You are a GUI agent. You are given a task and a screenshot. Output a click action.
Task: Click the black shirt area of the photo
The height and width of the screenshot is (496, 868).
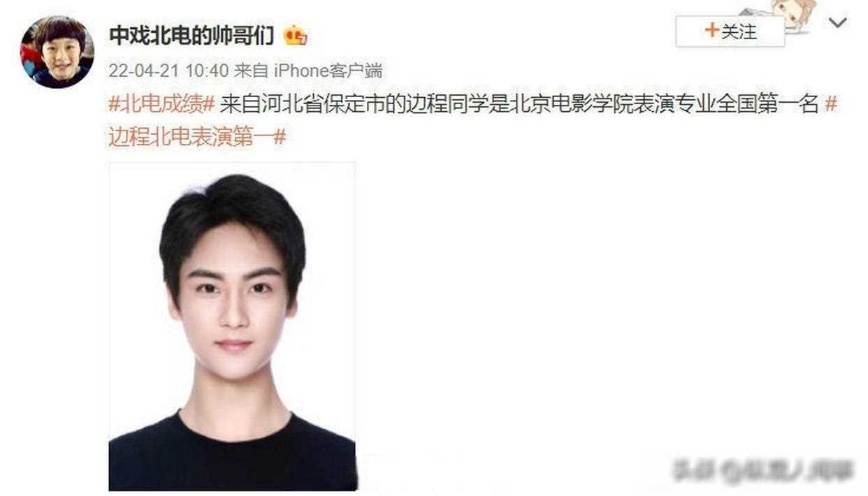click(x=232, y=455)
